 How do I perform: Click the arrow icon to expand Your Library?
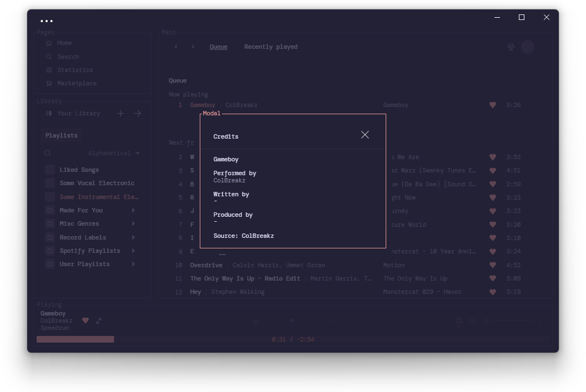138,113
